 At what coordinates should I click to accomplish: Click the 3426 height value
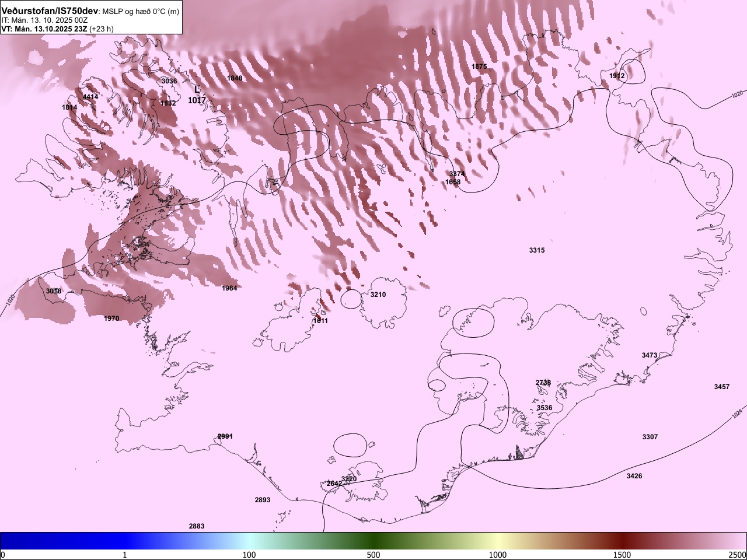[634, 476]
